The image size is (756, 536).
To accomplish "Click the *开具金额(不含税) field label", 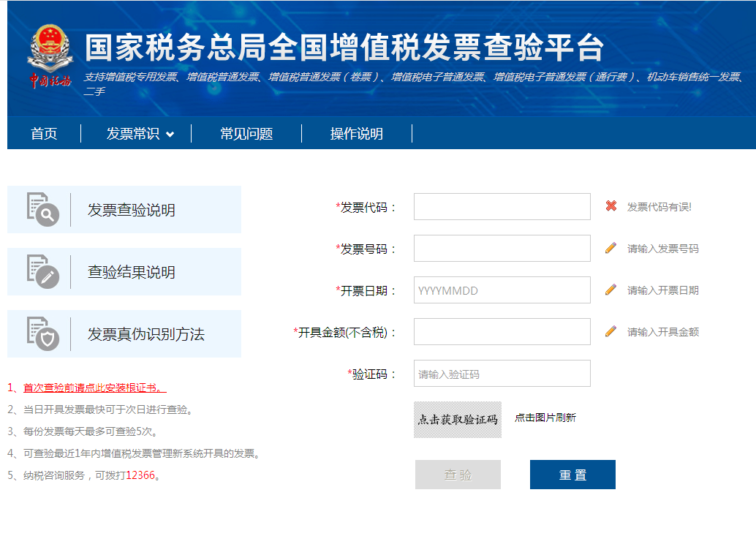I will point(344,333).
